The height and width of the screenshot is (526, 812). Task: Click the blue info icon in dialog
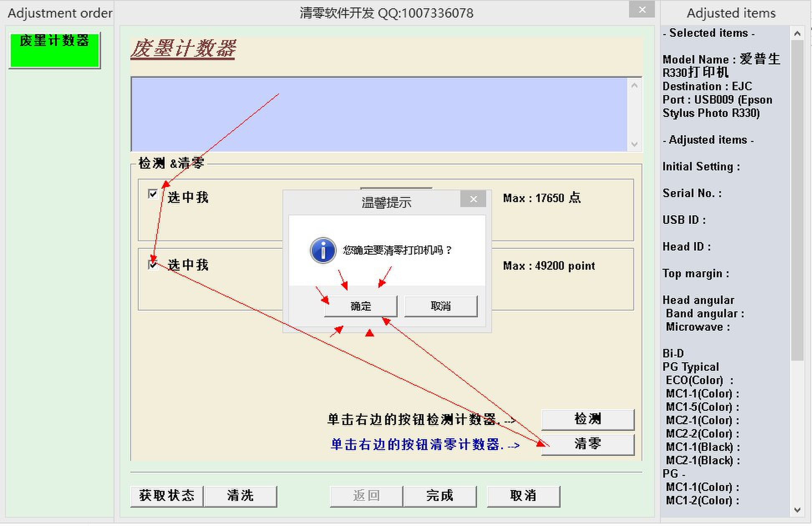click(x=322, y=250)
